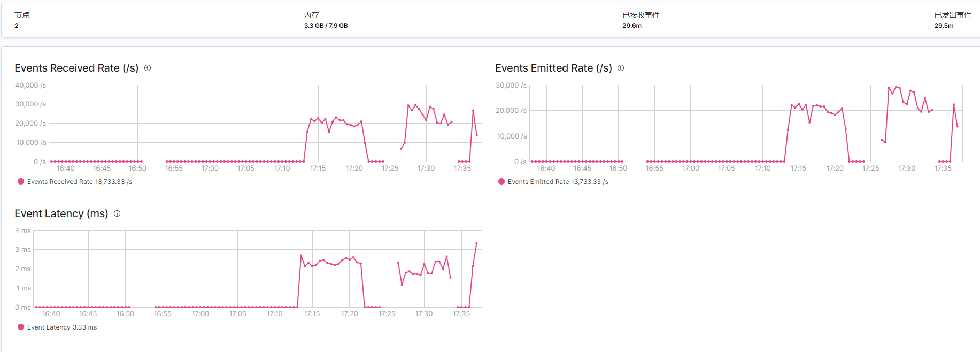Select the 已接收事件 29.6m summary value
Viewport: 980px width, 352px height.
click(x=631, y=26)
